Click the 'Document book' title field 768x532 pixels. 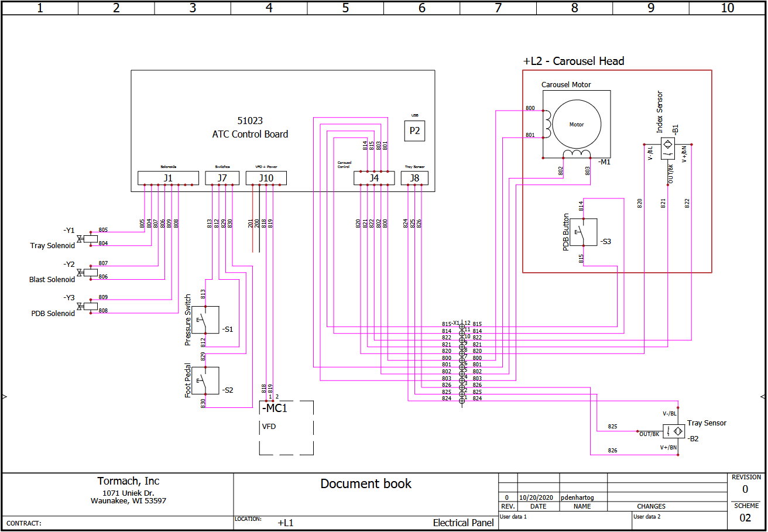coord(366,484)
